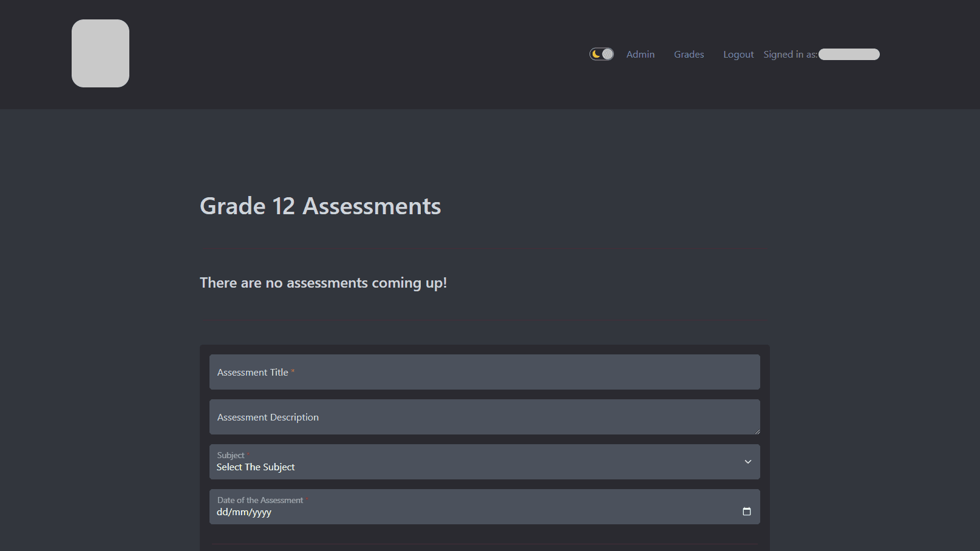
Task: Select the yyyy year segment
Action: coord(262,512)
